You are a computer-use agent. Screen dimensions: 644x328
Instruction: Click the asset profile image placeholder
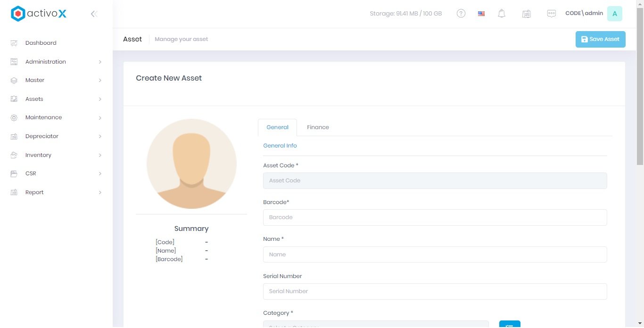coord(191,164)
